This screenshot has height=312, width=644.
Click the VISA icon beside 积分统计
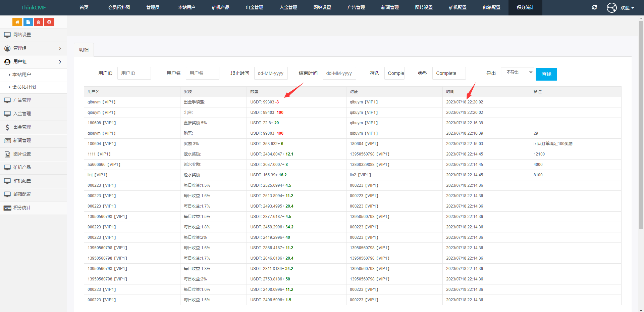coord(7,208)
